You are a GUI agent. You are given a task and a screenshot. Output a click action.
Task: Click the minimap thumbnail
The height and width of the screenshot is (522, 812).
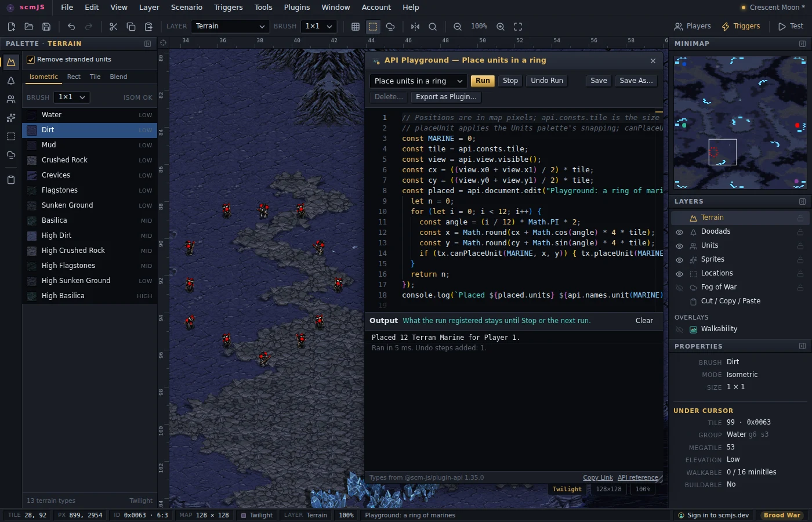point(740,122)
